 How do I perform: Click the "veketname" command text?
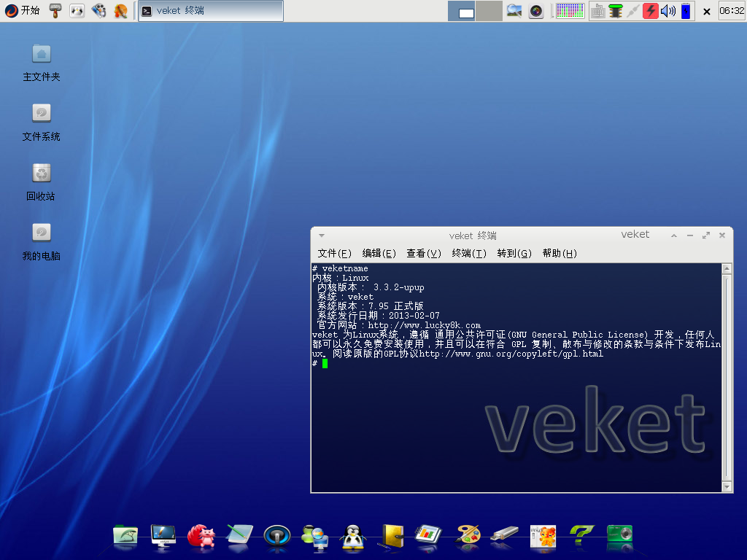pos(345,268)
